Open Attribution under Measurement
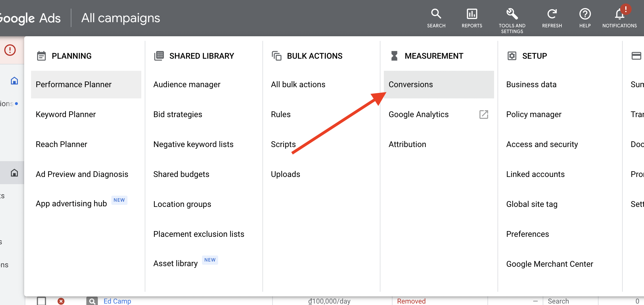 (x=407, y=144)
